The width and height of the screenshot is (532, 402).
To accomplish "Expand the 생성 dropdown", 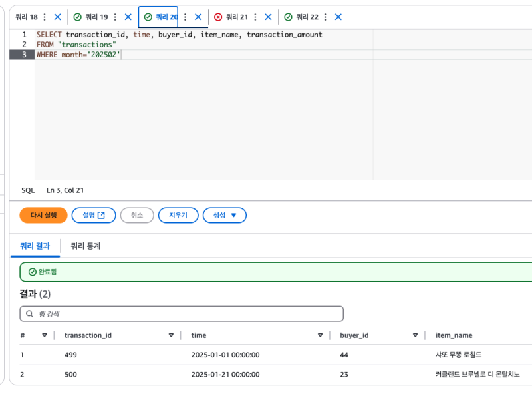I will [x=224, y=215].
